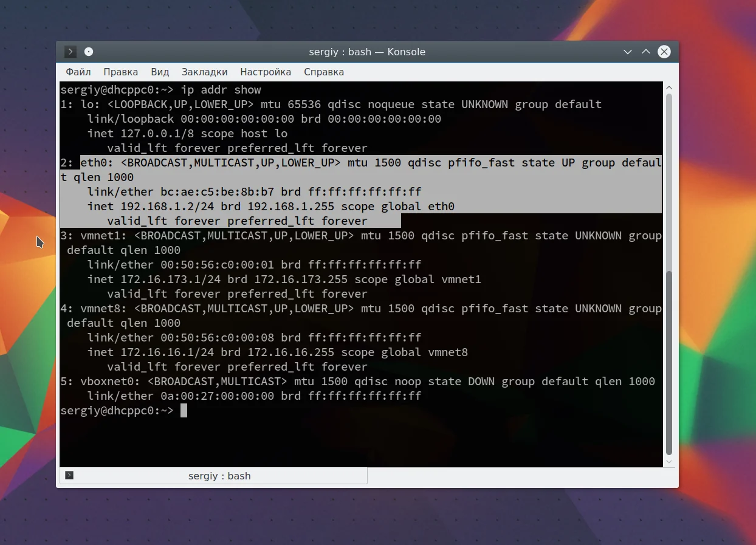Screen dimensions: 756x545
Task: Click the scrollbar up arrow
Action: coord(669,87)
